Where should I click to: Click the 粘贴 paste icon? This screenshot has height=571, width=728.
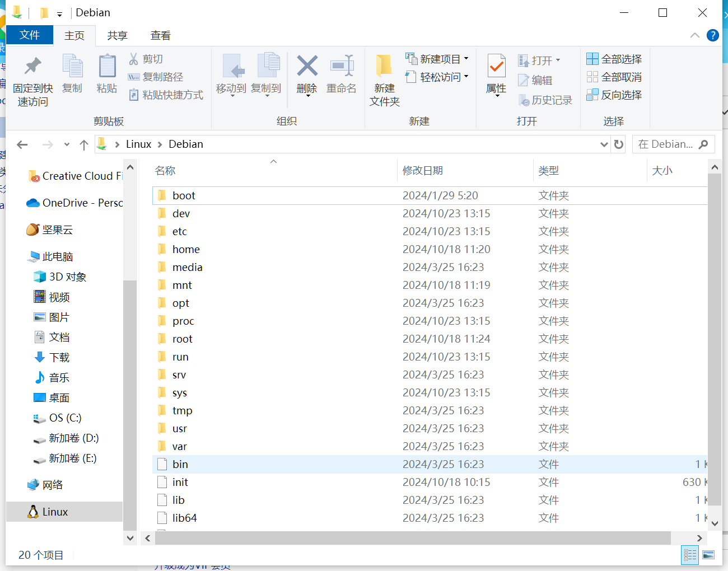(x=107, y=66)
